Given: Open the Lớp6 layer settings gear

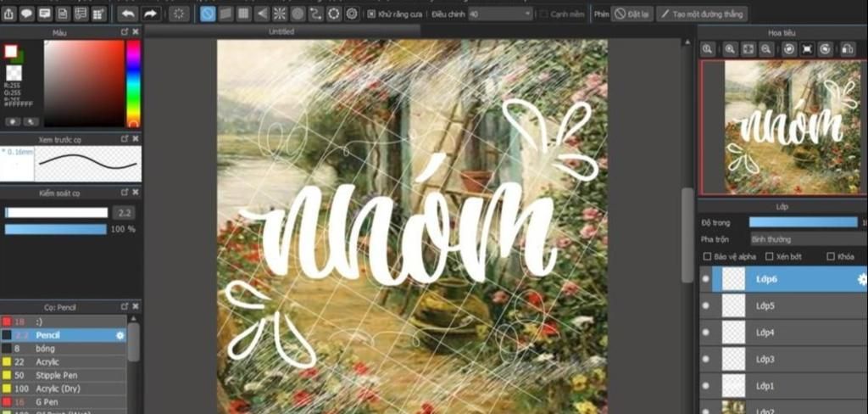Looking at the screenshot, I should (862, 279).
